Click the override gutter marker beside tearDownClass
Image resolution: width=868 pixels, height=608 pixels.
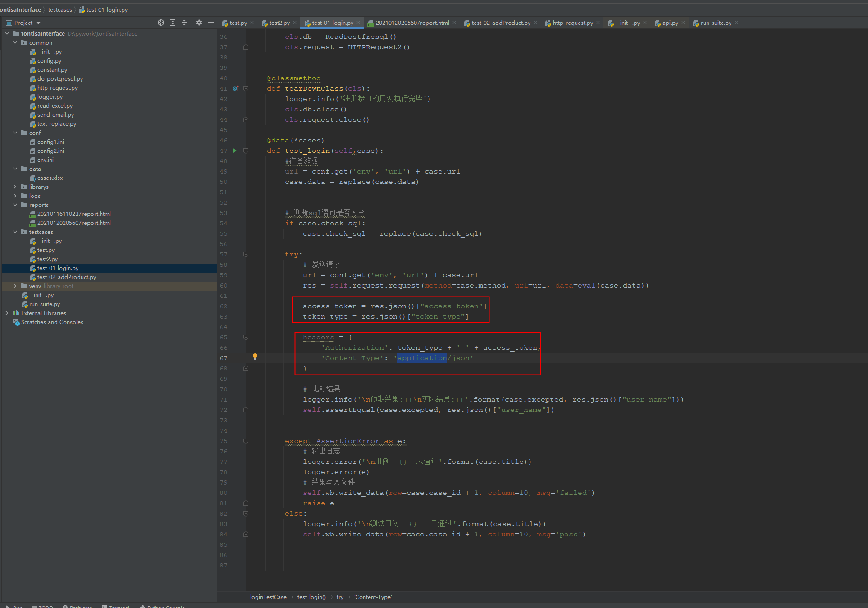pos(235,88)
